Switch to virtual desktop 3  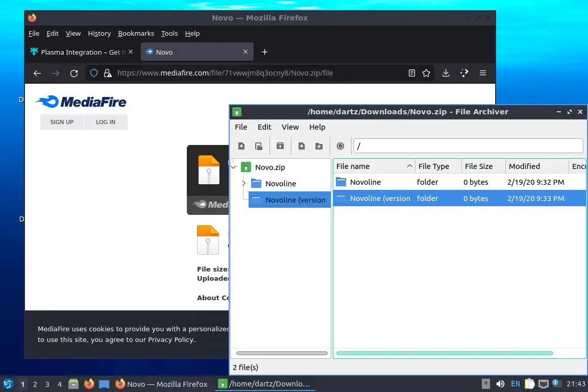coord(47,384)
